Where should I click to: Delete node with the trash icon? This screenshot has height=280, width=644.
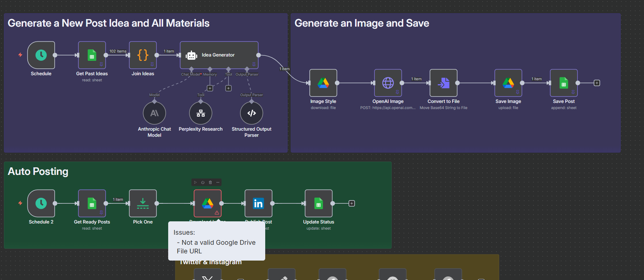(210, 182)
